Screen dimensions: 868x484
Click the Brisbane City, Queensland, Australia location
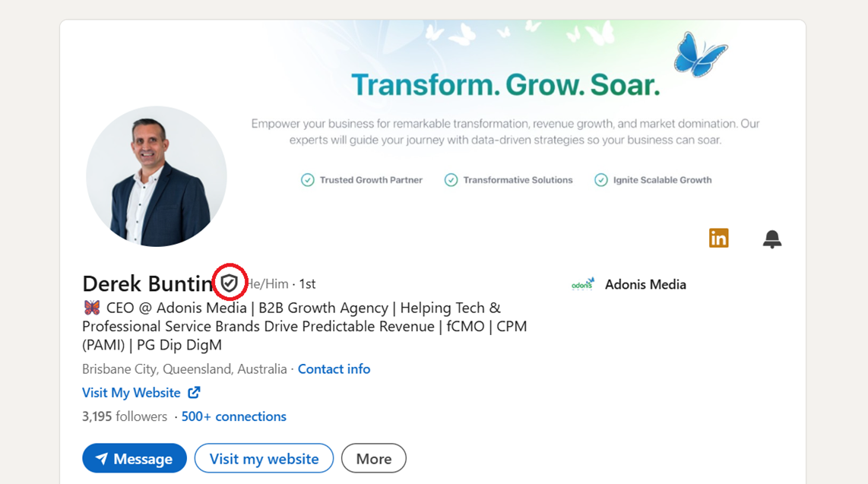pyautogui.click(x=185, y=369)
